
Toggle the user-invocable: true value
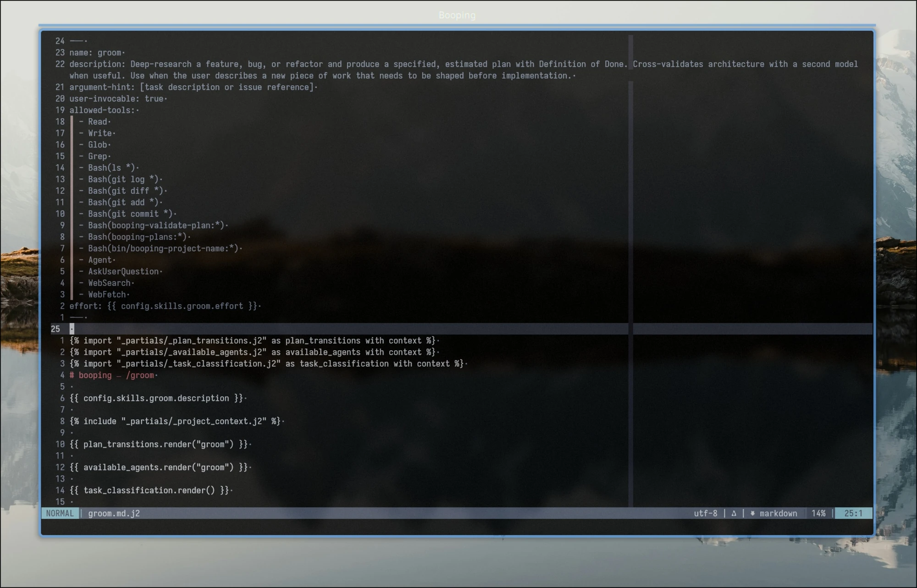pyautogui.click(x=155, y=99)
